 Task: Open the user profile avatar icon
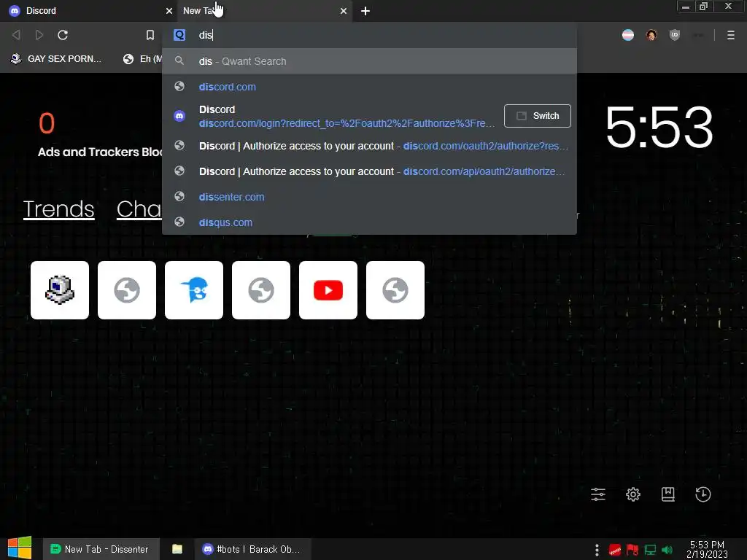click(x=651, y=35)
